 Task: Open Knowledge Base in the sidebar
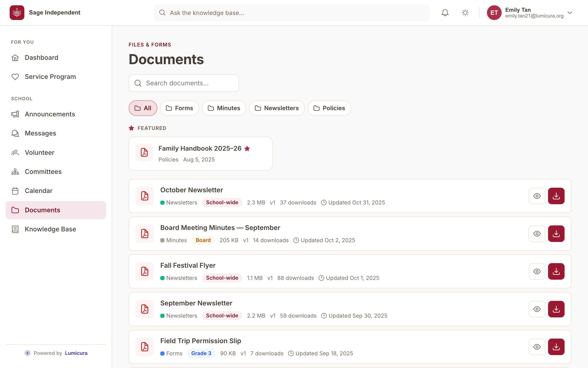pos(56,229)
